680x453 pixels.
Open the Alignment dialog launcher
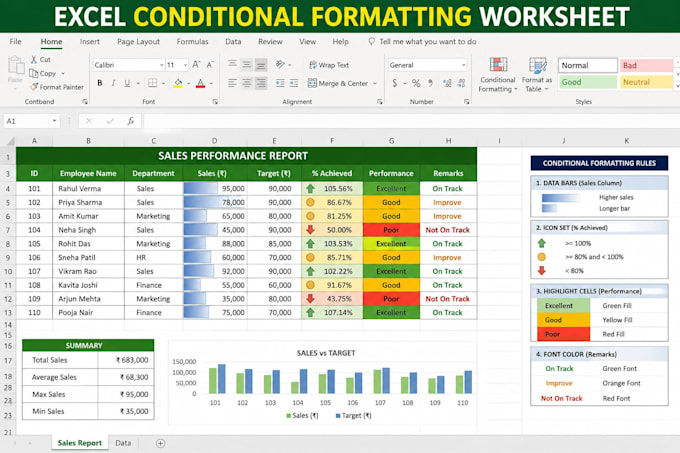[380, 101]
